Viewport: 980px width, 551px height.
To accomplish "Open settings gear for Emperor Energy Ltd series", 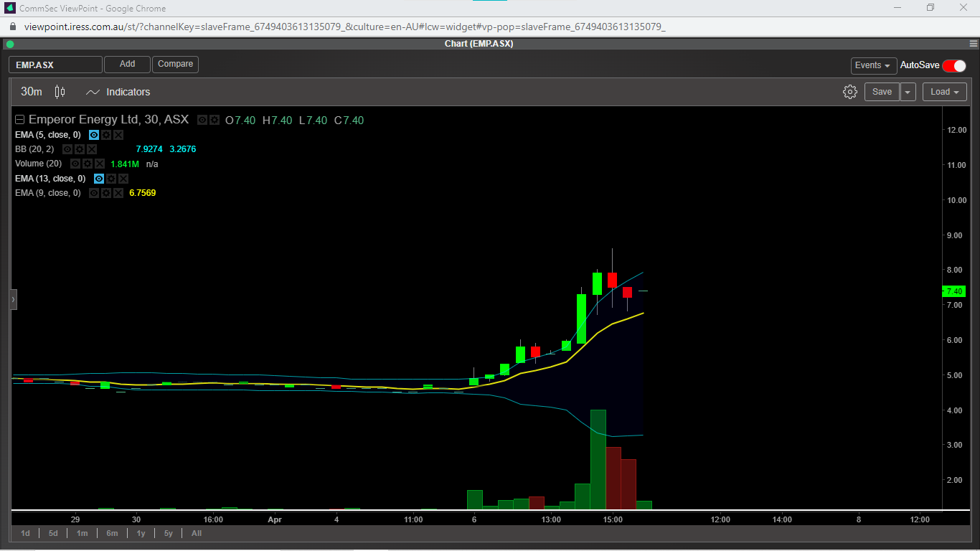I will [x=215, y=121].
